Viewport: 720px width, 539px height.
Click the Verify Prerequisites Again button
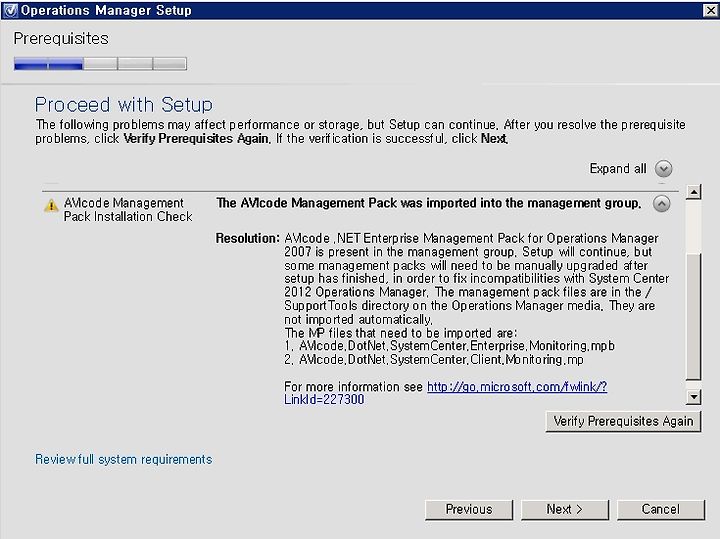click(x=623, y=421)
